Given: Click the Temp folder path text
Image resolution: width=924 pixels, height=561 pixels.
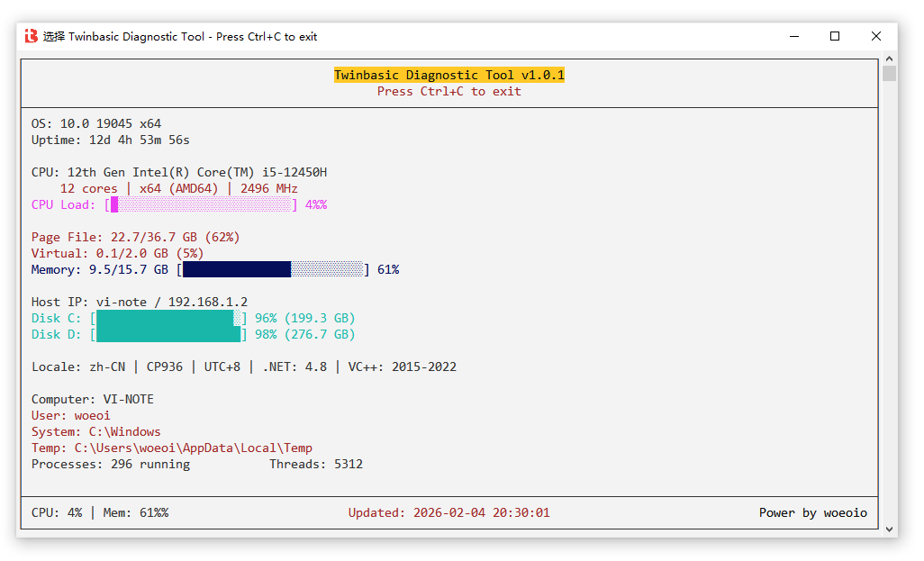Looking at the screenshot, I should [193, 448].
